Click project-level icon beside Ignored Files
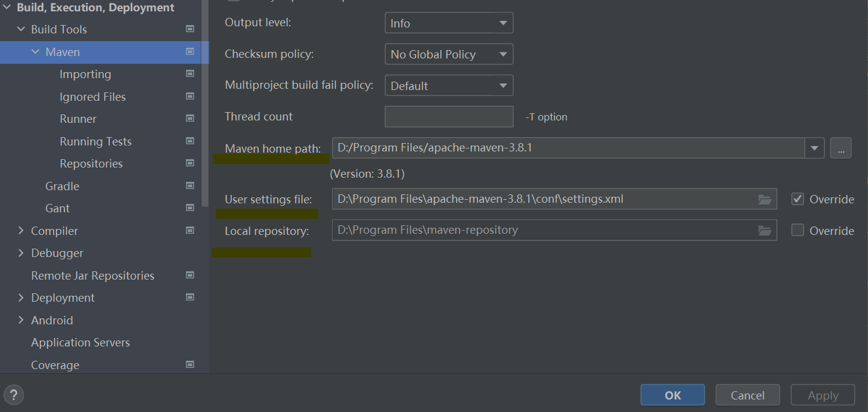 [x=190, y=96]
